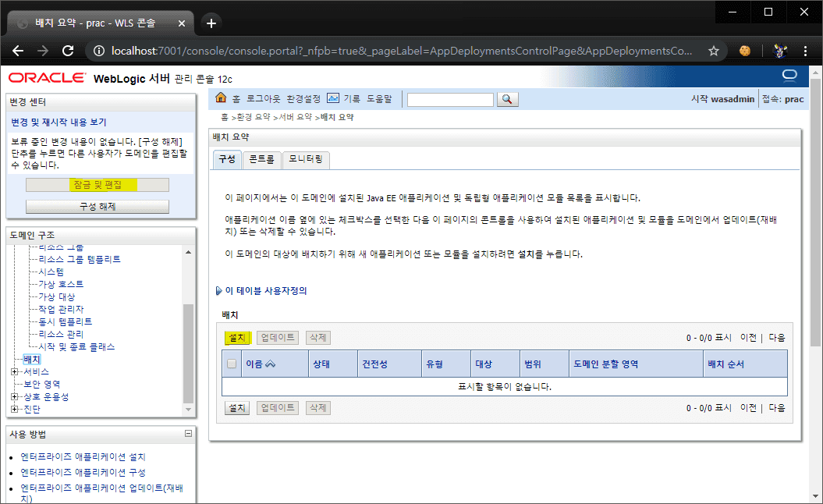Tick the select-all checkbox in 배치 table
Screen dimensions: 823x504
[232, 364]
